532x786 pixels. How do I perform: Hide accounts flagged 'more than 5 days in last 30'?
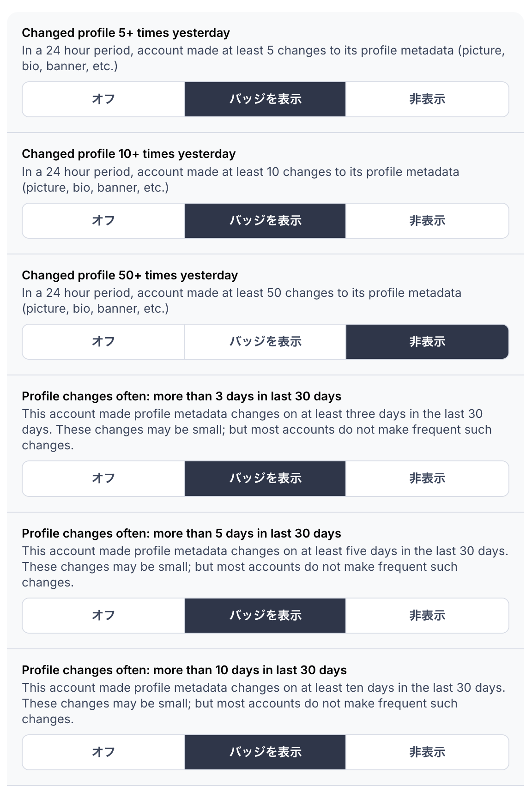tap(427, 616)
